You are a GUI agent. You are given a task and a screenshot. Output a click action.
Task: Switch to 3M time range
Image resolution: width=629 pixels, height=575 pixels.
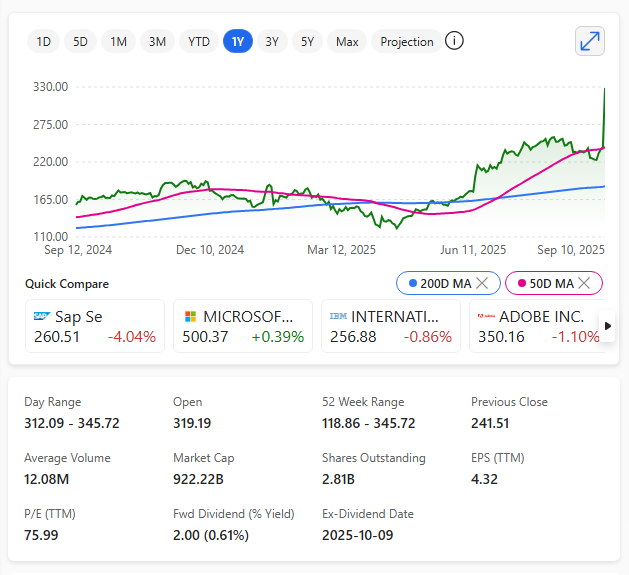(x=157, y=41)
